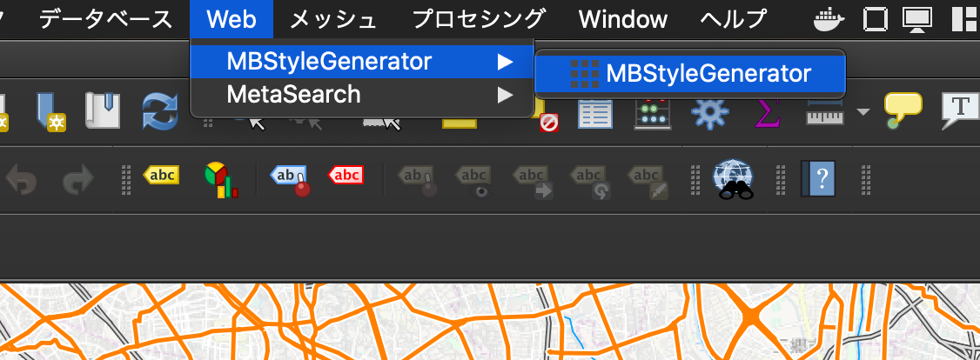
Task: Select MBStyleGenerator entry in Web menu
Action: (362, 61)
